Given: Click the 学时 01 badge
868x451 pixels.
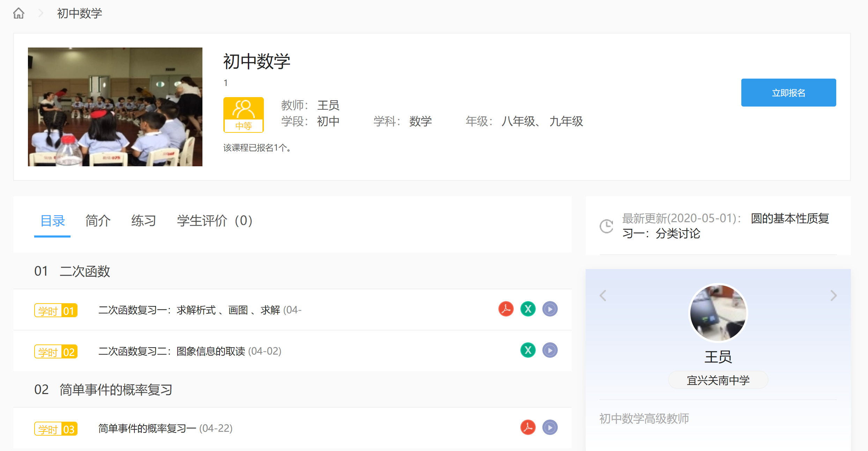Looking at the screenshot, I should (56, 310).
